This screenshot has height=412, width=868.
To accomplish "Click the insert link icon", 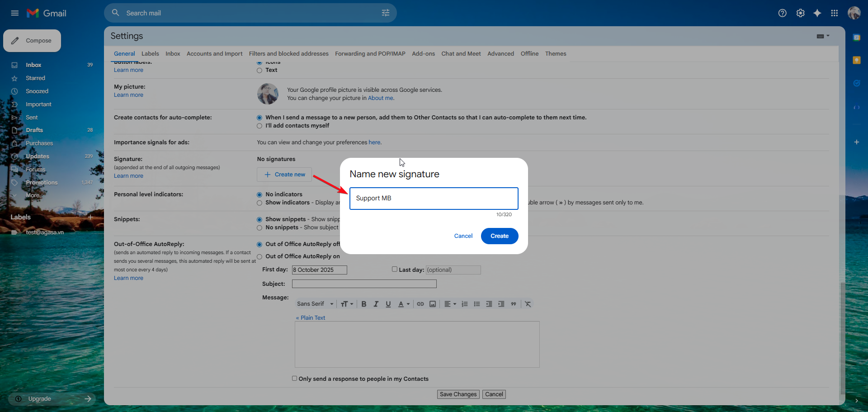I will [420, 304].
